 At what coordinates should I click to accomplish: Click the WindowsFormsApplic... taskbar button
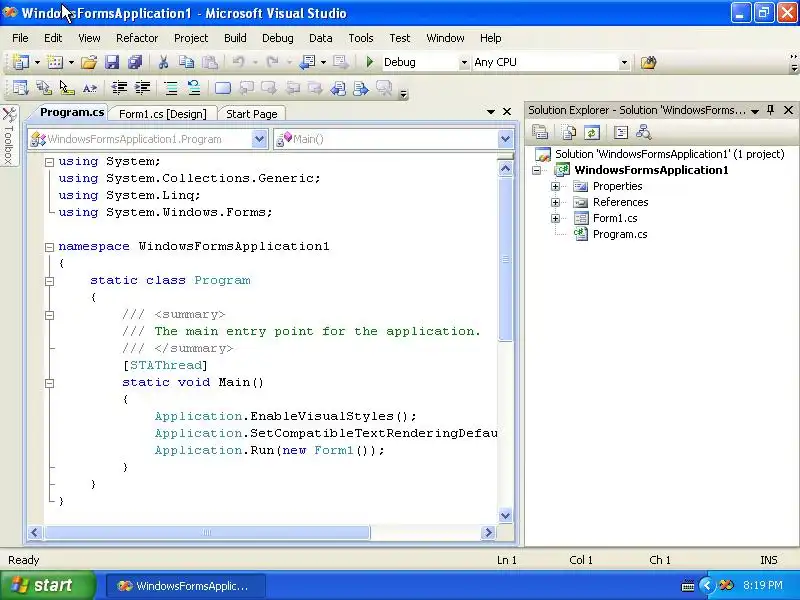(x=186, y=586)
